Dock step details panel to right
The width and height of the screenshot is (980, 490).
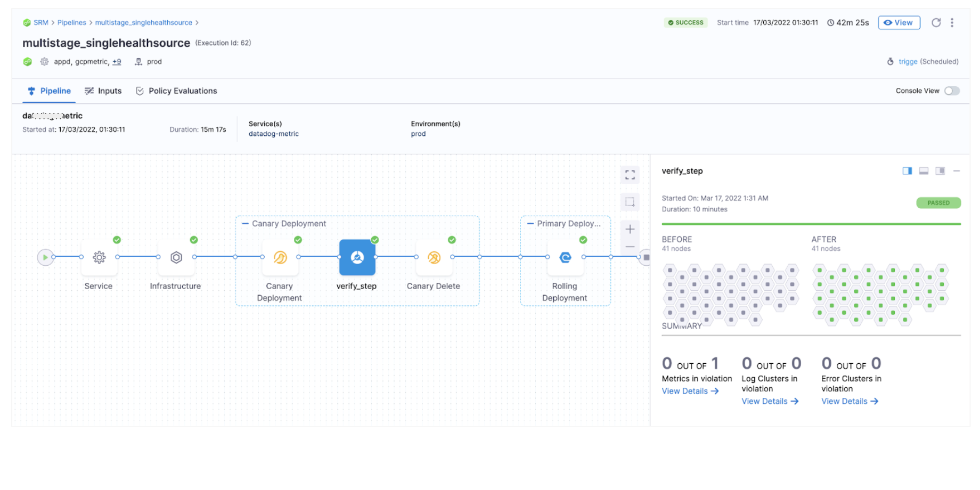click(907, 171)
